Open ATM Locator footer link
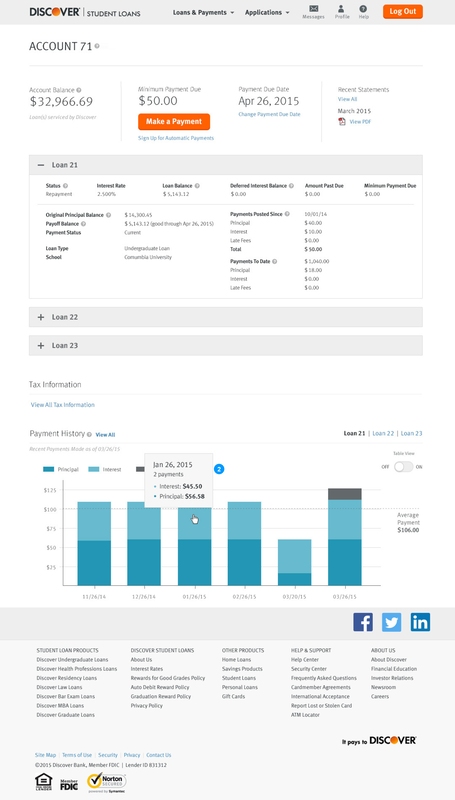 click(x=306, y=715)
